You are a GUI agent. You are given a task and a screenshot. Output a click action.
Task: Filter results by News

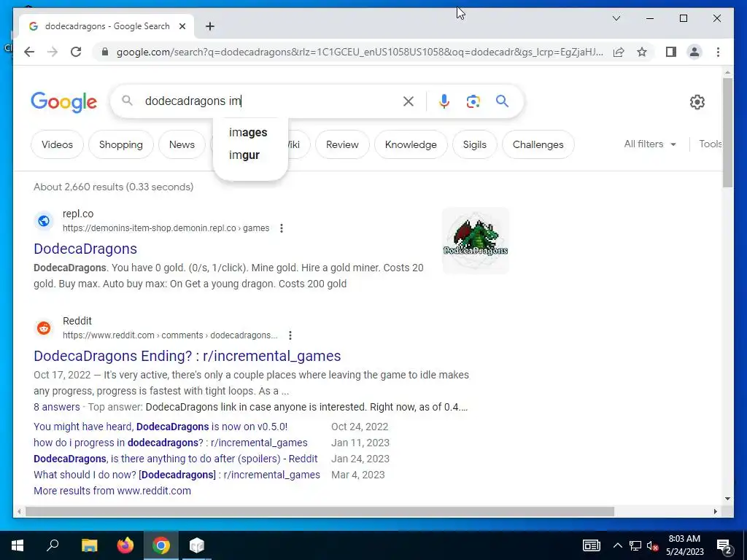tap(182, 144)
